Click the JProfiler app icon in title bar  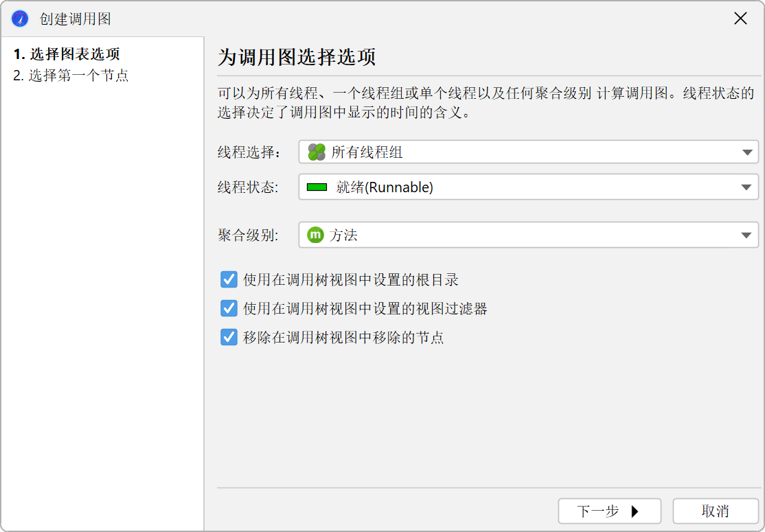point(20,19)
